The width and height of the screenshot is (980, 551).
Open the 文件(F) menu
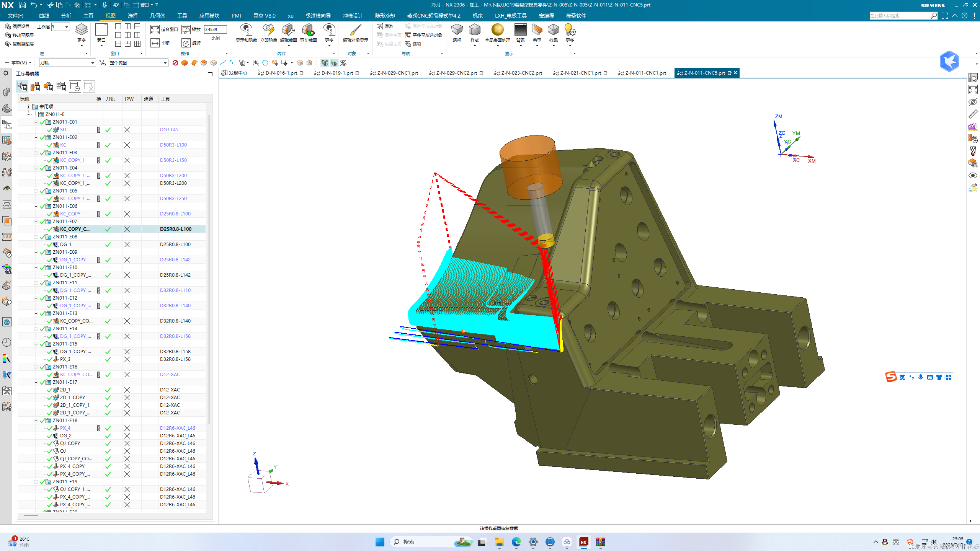[x=15, y=16]
